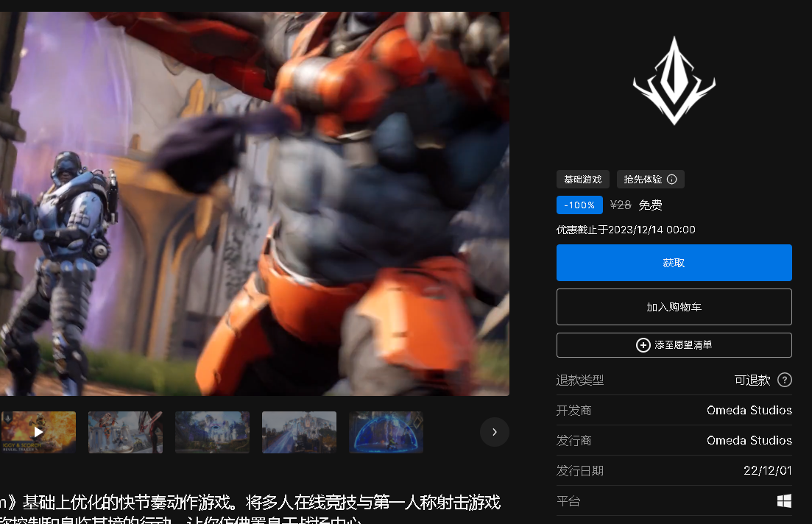Advance the thumbnail carousel with the arrow

click(494, 432)
